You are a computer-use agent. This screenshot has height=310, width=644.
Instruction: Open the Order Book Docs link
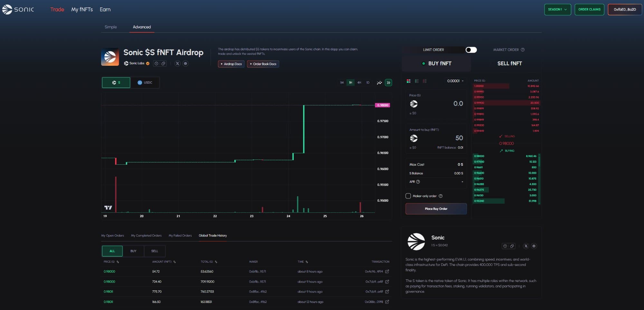click(x=263, y=64)
